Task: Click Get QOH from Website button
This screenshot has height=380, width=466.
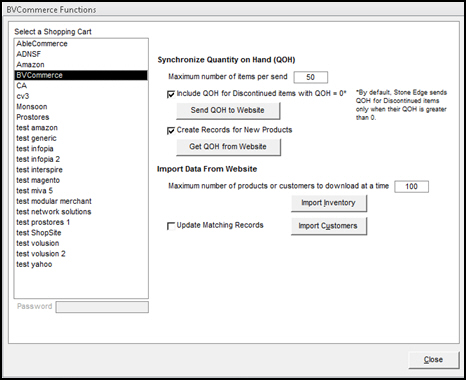Action: click(228, 147)
